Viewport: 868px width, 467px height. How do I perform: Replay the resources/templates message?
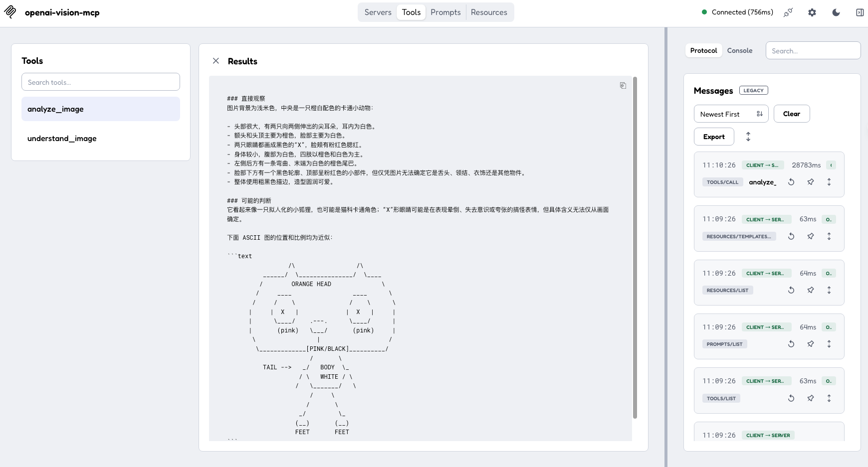pyautogui.click(x=791, y=236)
